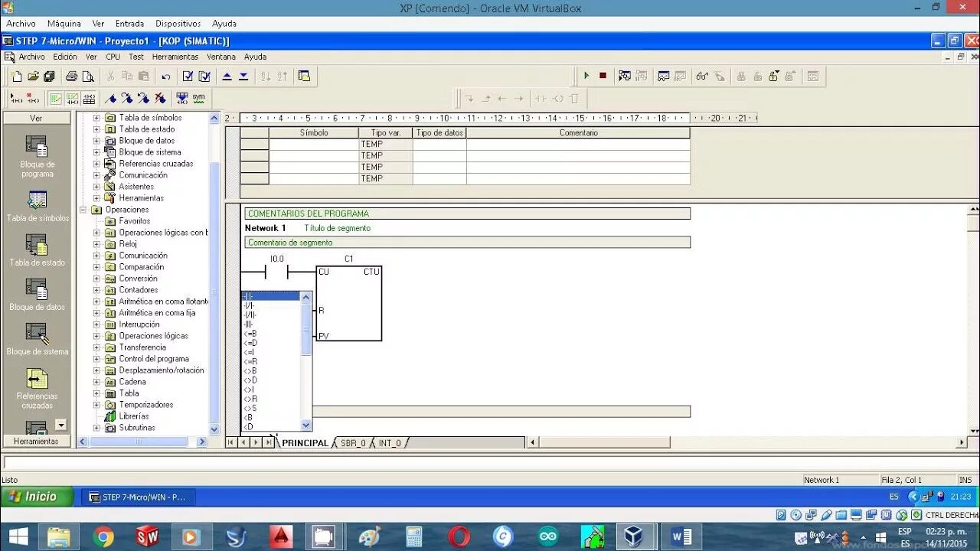Open print preview icon

coord(88,77)
